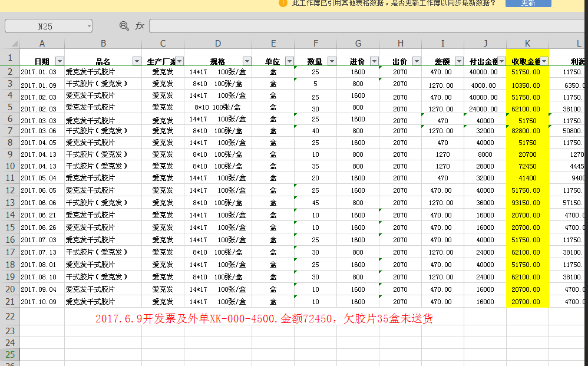The width and height of the screenshot is (588, 366).
Task: Expand the 品名 column filter arrow
Action: point(137,61)
